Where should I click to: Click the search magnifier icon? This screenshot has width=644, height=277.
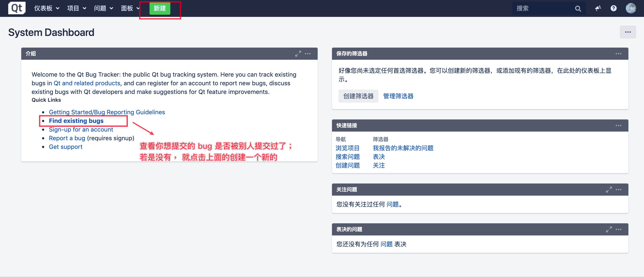coord(578,8)
